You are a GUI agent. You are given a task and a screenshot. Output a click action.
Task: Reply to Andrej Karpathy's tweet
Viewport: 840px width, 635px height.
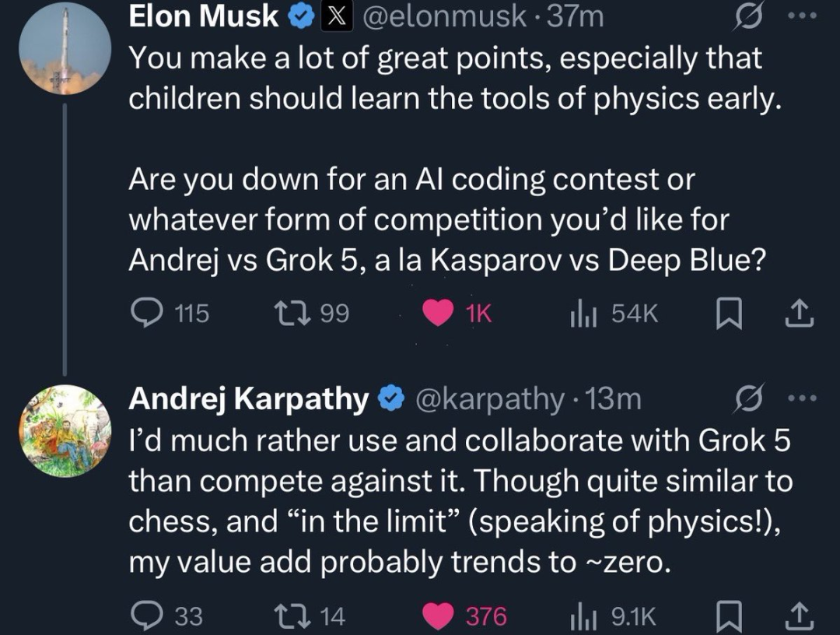coord(146,616)
